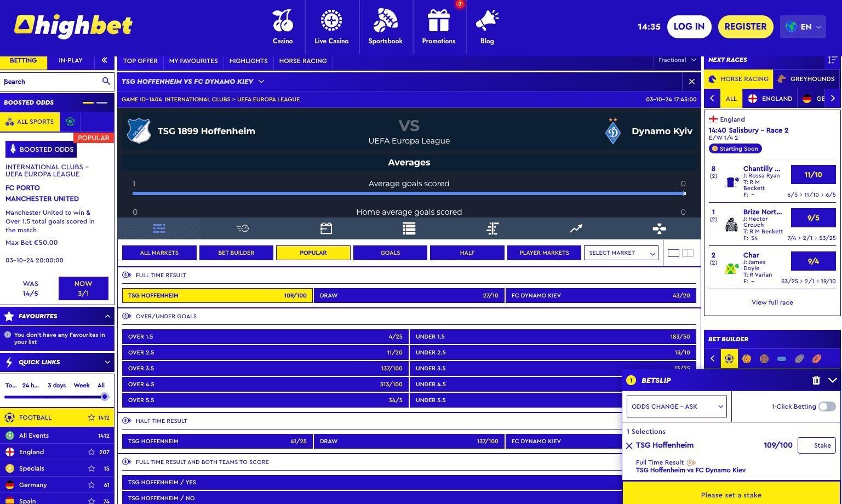Close the match detail panel
Screen dimensions: 842x504
click(x=691, y=82)
